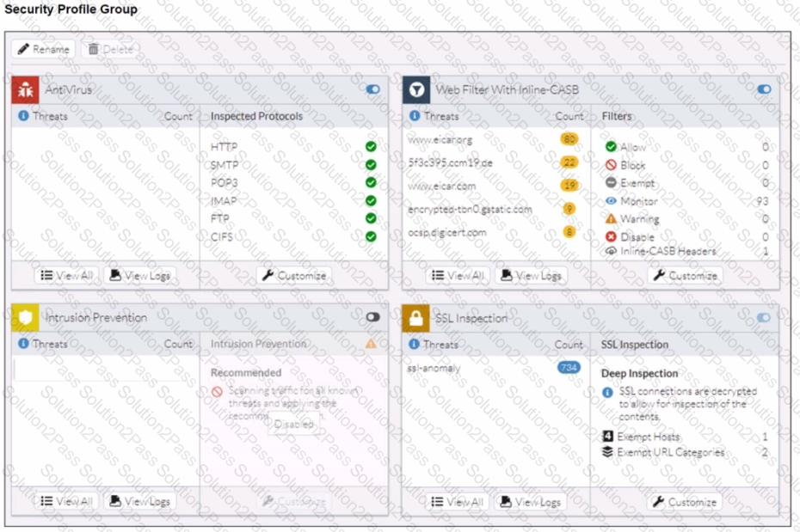Rename the security profile group

pyautogui.click(x=43, y=49)
